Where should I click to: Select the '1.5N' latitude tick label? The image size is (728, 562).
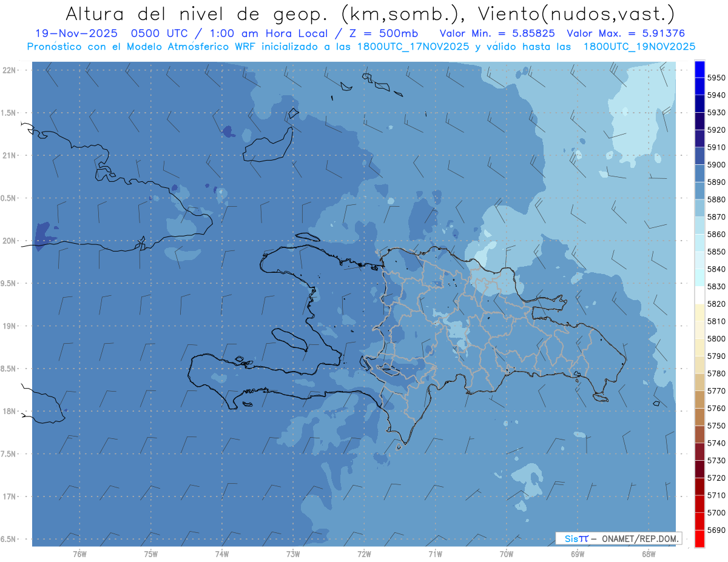tap(9, 113)
